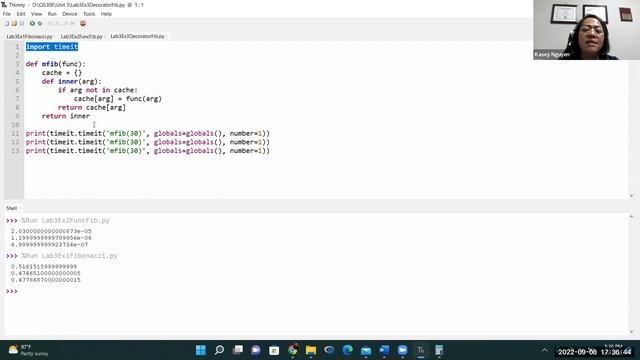This screenshot has height=360, width=640.
Task: Select the Lab3Ex3DecoratorFib.py tab
Action: [x=138, y=36]
